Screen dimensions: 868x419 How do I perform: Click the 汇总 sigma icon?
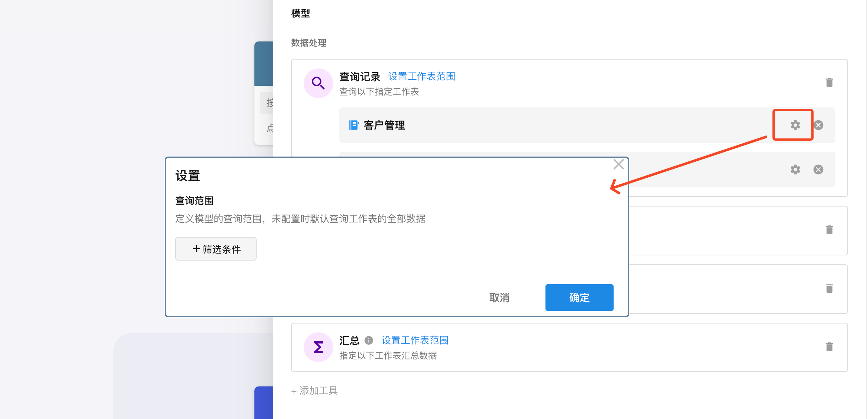(318, 347)
